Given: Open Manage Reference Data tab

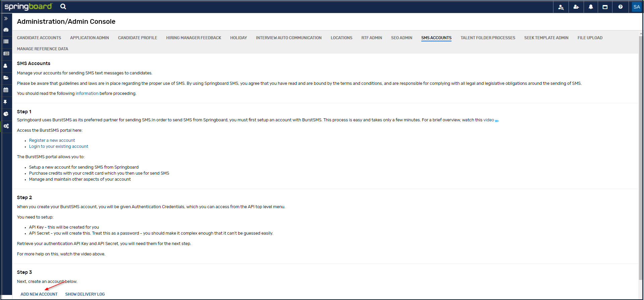Looking at the screenshot, I should tap(43, 49).
